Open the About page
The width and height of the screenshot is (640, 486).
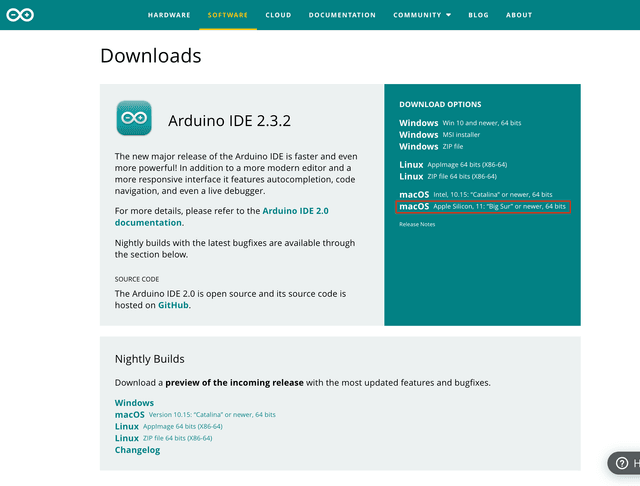tap(519, 15)
